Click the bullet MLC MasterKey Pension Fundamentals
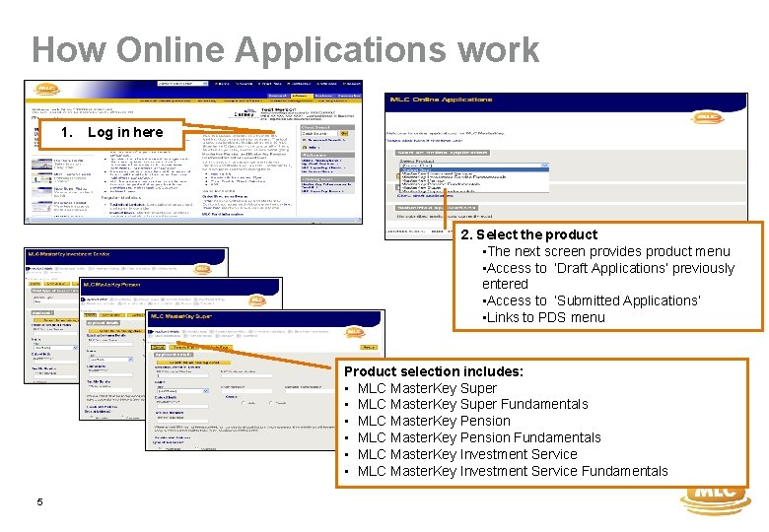This screenshot has width=769, height=532. point(479,437)
